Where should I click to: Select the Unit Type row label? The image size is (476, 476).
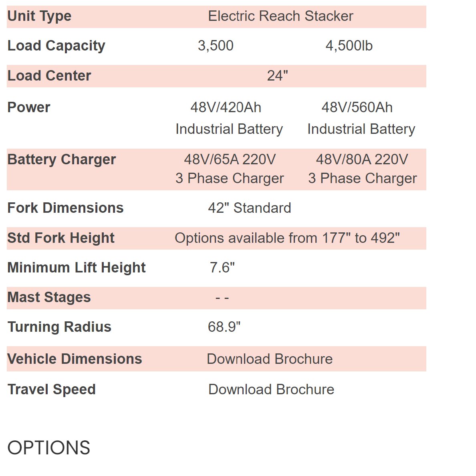39,16
